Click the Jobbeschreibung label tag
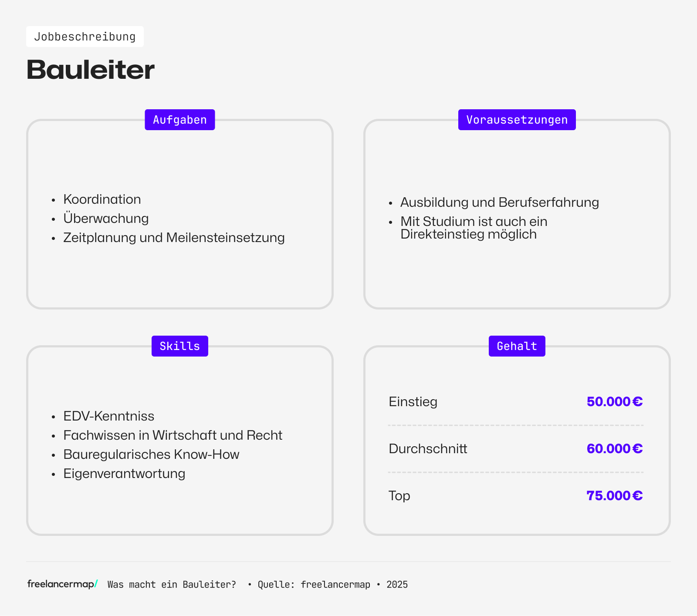697x616 pixels. [85, 37]
